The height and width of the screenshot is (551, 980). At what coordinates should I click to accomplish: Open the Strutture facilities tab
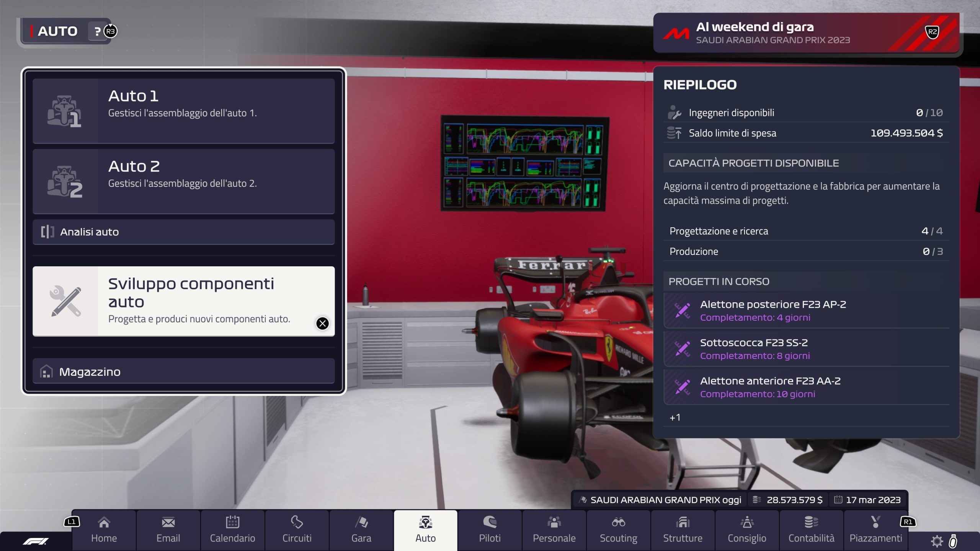click(x=683, y=530)
